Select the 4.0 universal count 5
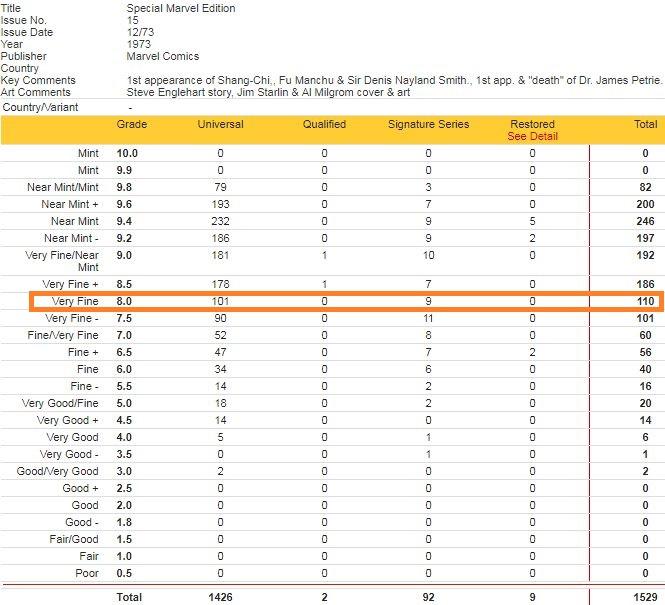 (x=221, y=437)
